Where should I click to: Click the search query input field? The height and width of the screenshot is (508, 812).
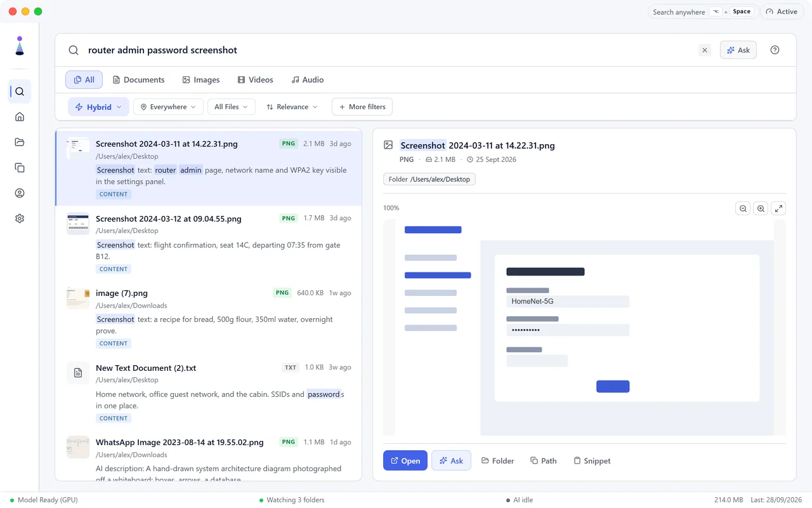(387, 50)
